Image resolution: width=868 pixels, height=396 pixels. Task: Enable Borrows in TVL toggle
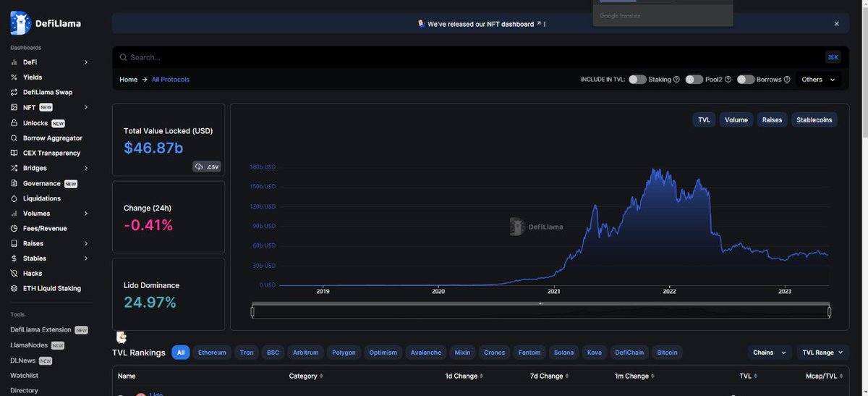point(746,80)
